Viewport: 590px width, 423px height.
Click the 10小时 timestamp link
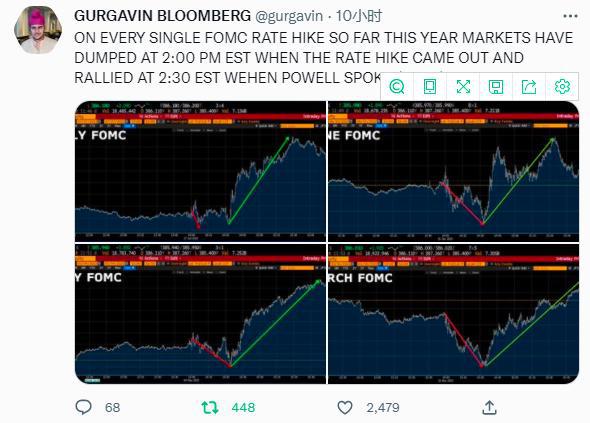click(x=359, y=16)
